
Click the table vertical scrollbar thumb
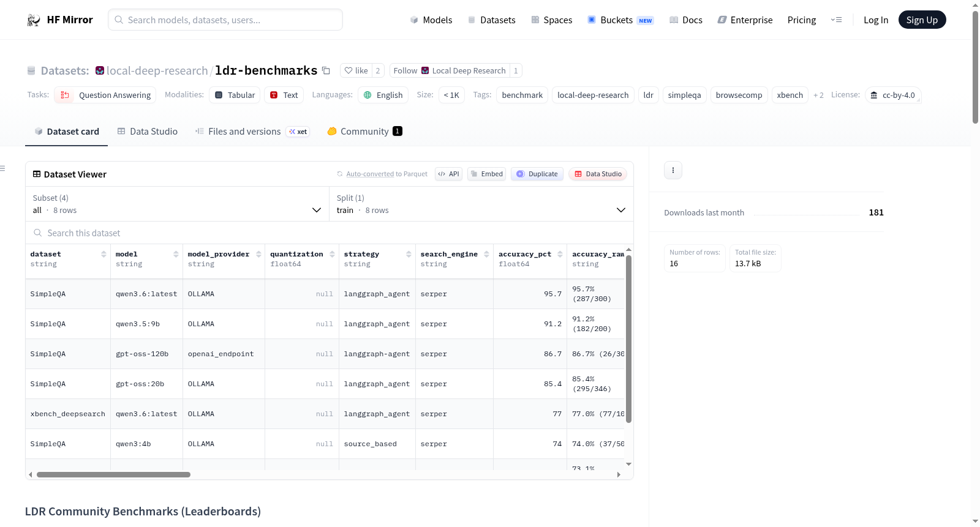pyautogui.click(x=628, y=338)
